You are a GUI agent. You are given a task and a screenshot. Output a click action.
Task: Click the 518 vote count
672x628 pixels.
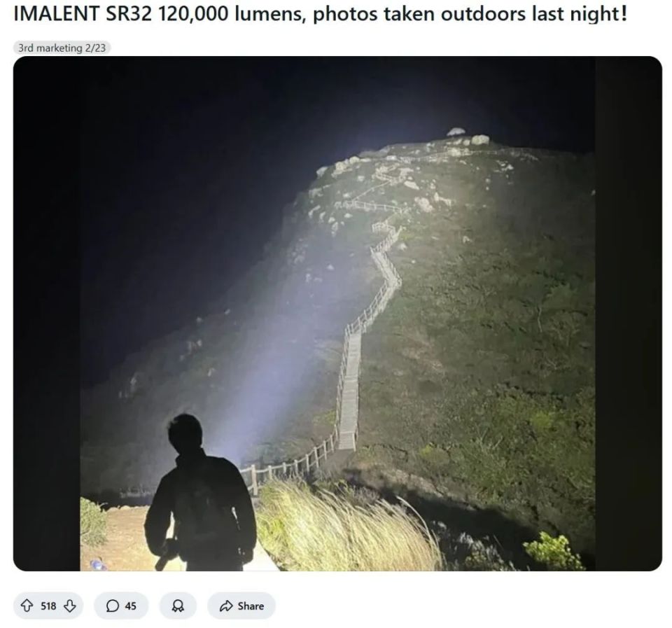coord(48,606)
